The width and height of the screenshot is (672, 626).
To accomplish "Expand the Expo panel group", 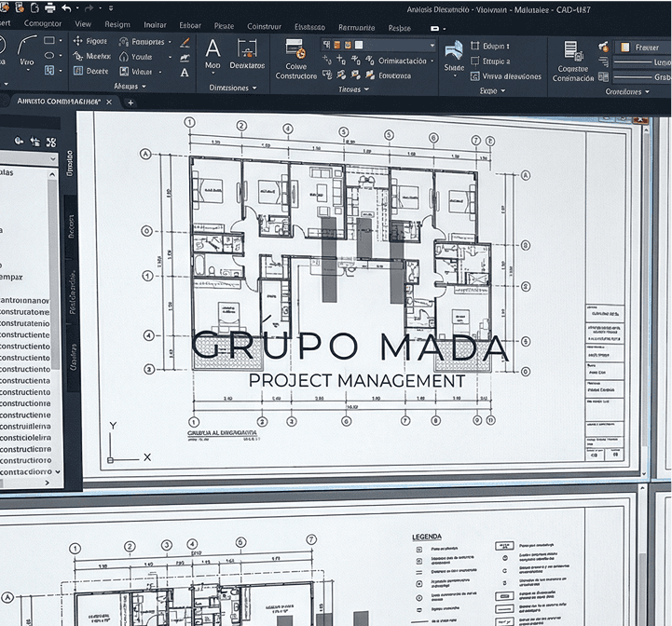I will click(x=492, y=91).
